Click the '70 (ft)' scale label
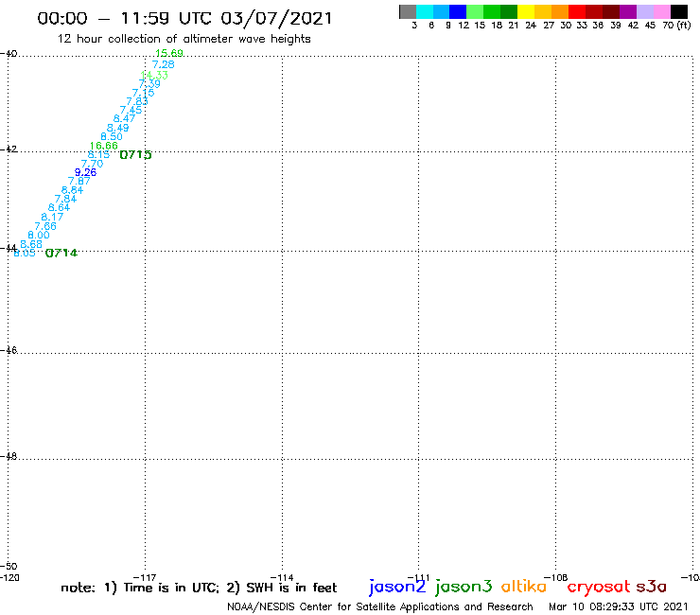 (676, 26)
